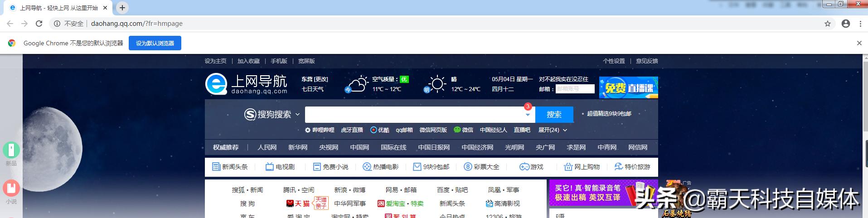Image resolution: width=868 pixels, height=218 pixels.
Task: Bookmark this page with star icon
Action: tap(828, 24)
